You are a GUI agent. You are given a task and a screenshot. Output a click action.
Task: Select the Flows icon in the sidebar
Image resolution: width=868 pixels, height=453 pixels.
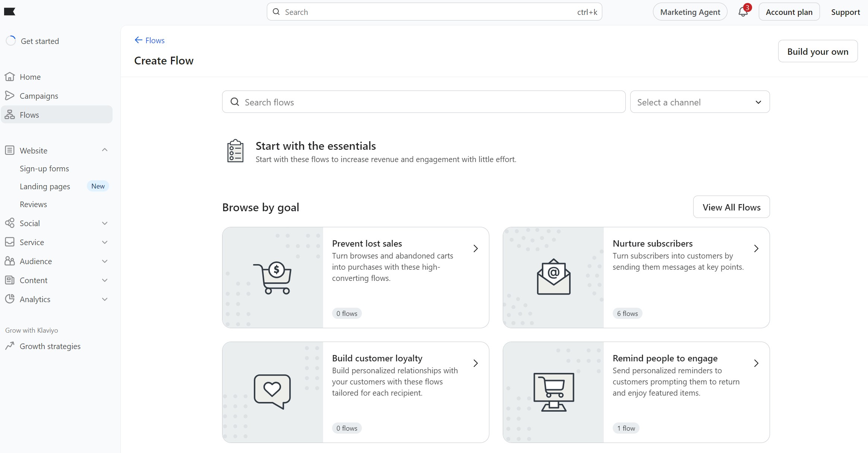(10, 114)
